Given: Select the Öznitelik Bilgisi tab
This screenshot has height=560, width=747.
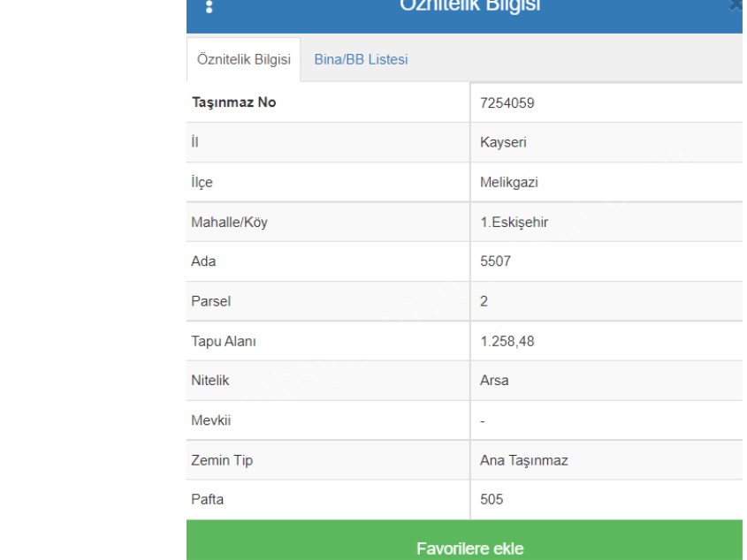Looking at the screenshot, I should [244, 59].
